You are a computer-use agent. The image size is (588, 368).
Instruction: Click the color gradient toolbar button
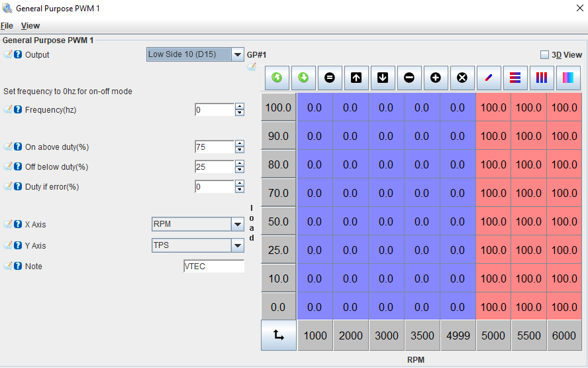[x=568, y=78]
